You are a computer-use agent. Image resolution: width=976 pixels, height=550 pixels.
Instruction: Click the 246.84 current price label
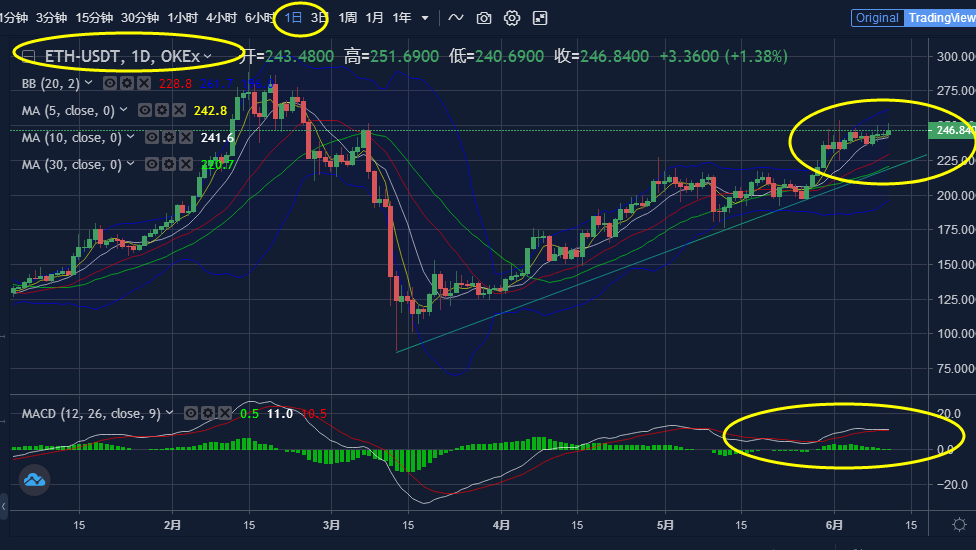click(x=952, y=130)
